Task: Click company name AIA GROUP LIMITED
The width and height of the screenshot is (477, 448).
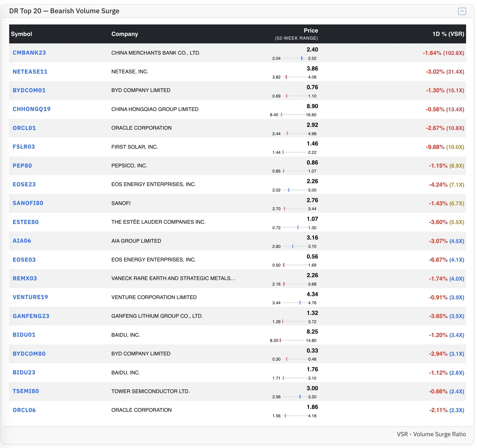Action: point(136,241)
